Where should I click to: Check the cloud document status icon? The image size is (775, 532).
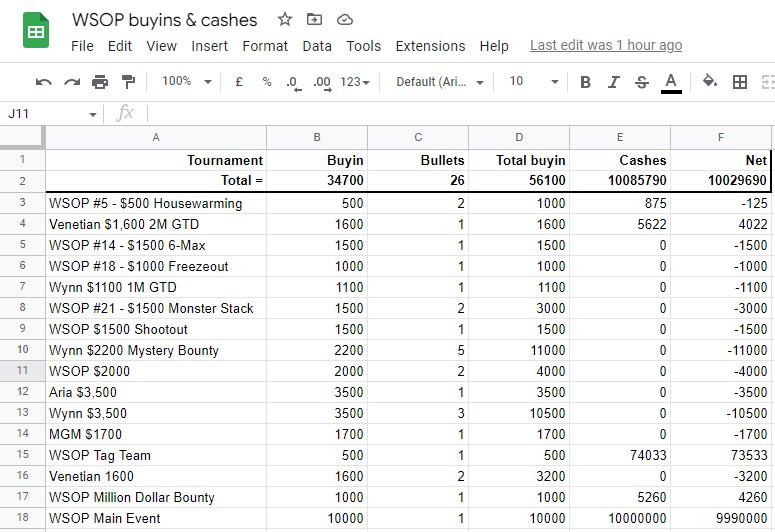coord(344,20)
